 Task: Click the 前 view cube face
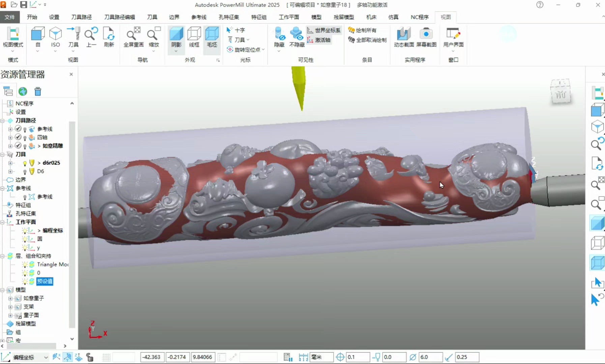tap(561, 94)
